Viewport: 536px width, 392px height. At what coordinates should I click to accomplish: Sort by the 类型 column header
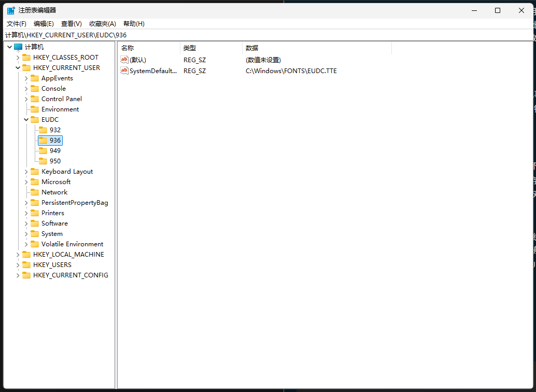tap(211, 48)
